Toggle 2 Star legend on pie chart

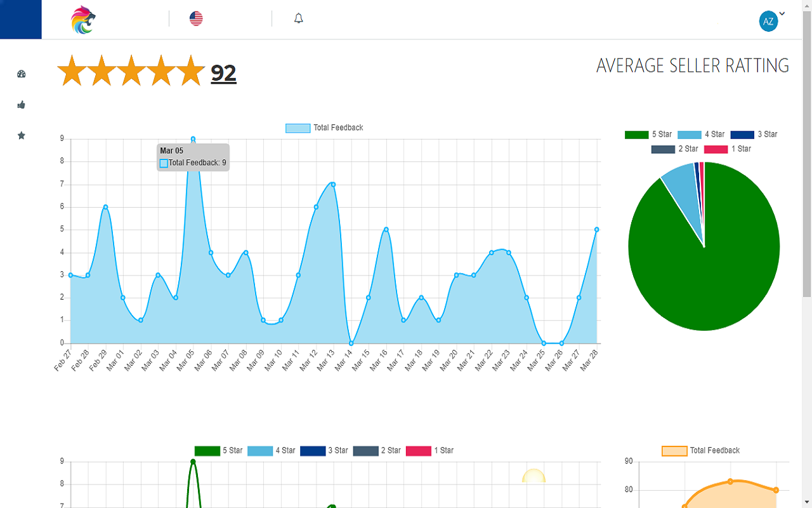pyautogui.click(x=675, y=149)
